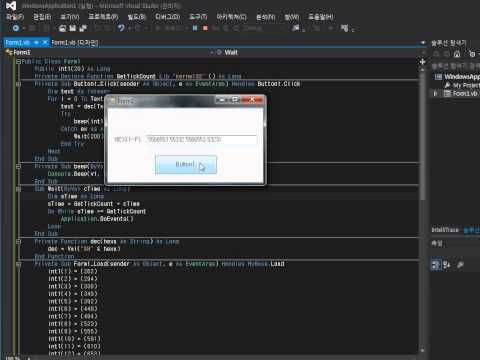Viewport: 480px width, 360px height.
Task: Click the property pages wrench icon
Action: [x=460, y=265]
